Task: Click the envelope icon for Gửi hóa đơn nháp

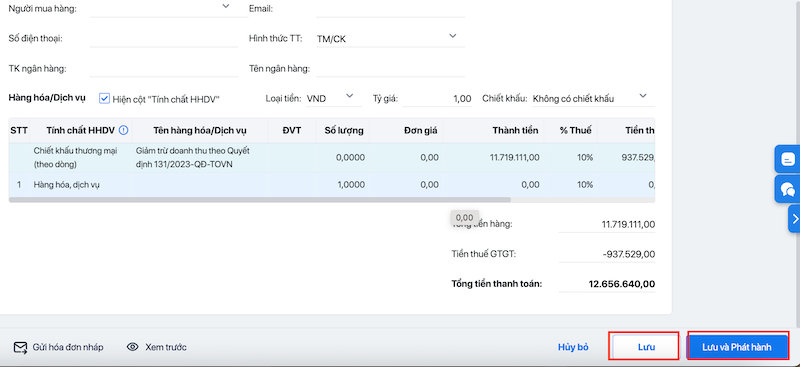Action: click(x=20, y=348)
